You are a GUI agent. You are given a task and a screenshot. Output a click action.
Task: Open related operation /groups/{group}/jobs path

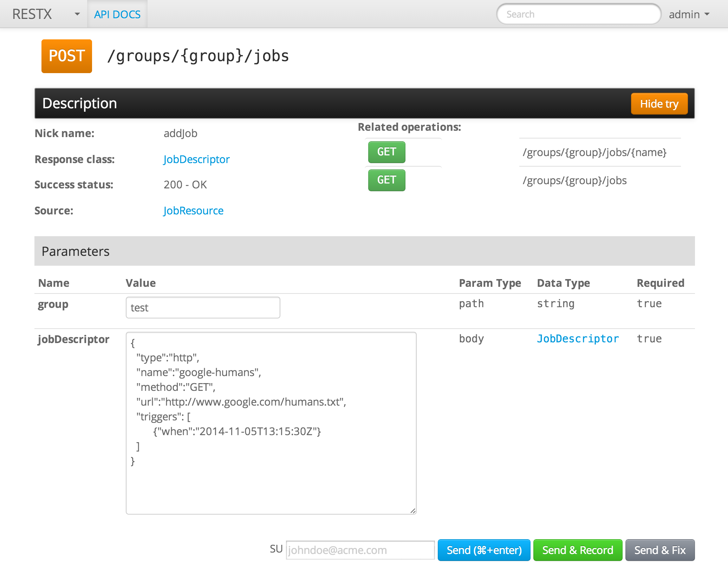pyautogui.click(x=574, y=181)
